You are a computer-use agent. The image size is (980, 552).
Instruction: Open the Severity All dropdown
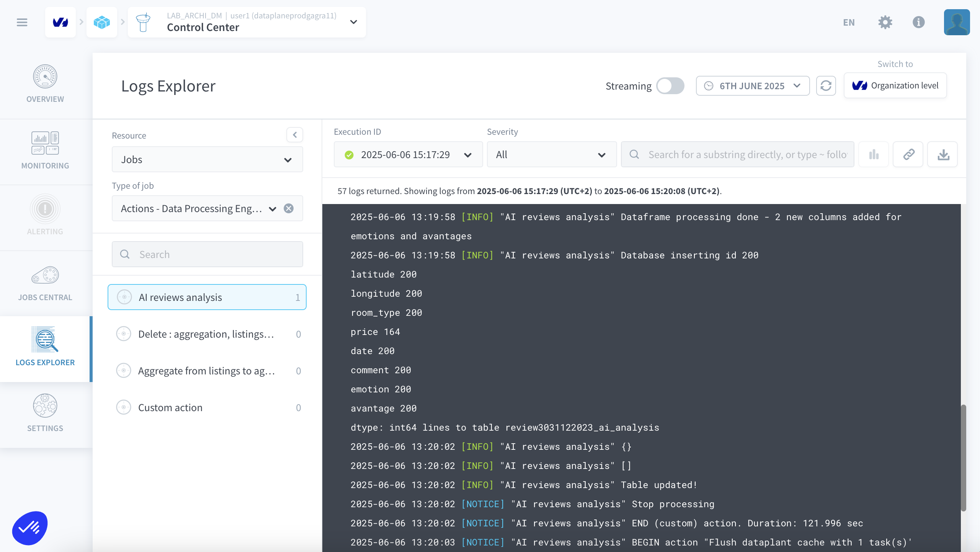tap(551, 155)
